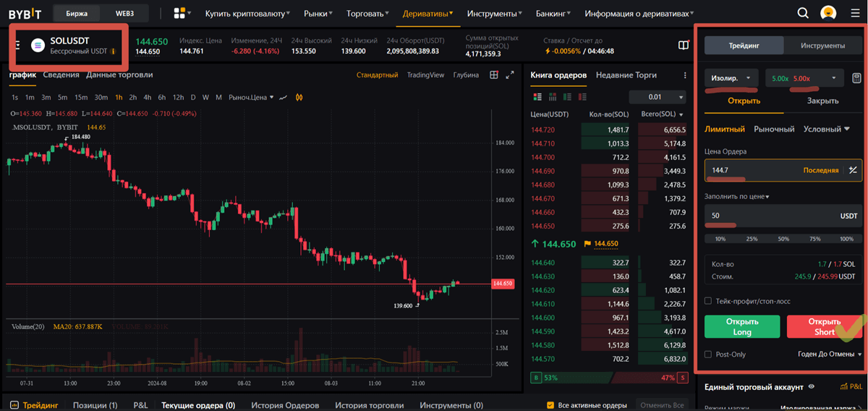The image size is (868, 411).
Task: Switch order panel to Трейдинг
Action: coord(744,45)
